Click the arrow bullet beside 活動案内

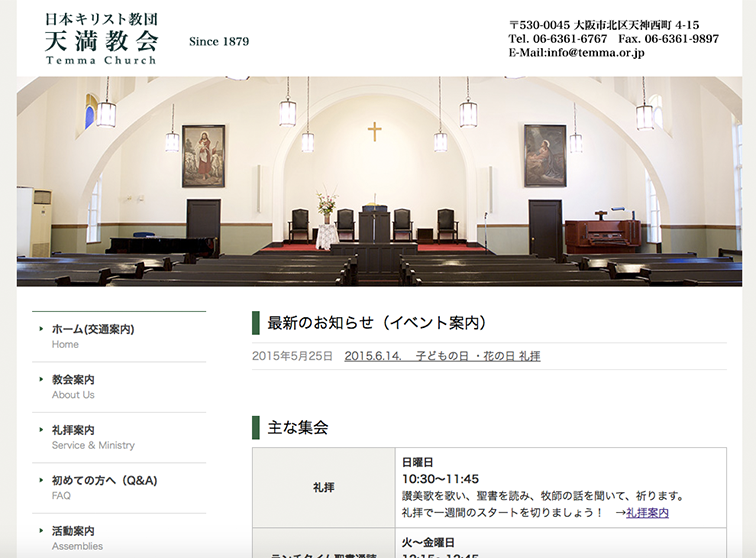click(x=41, y=531)
